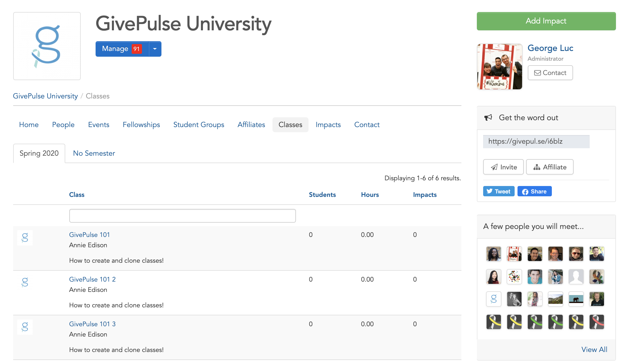Screen dimensions: 640x364
Task: Open the Contact nav tab
Action: (367, 125)
